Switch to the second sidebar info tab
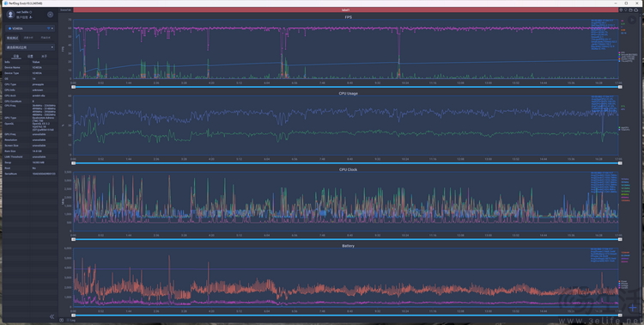Image resolution: width=644 pixels, height=325 pixels. 30,57
